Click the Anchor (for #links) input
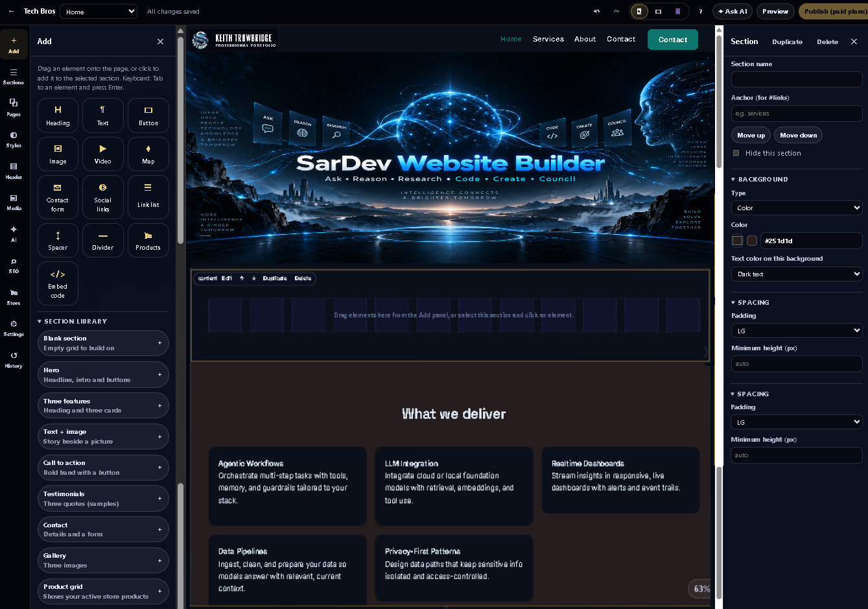868x609 pixels. click(797, 113)
